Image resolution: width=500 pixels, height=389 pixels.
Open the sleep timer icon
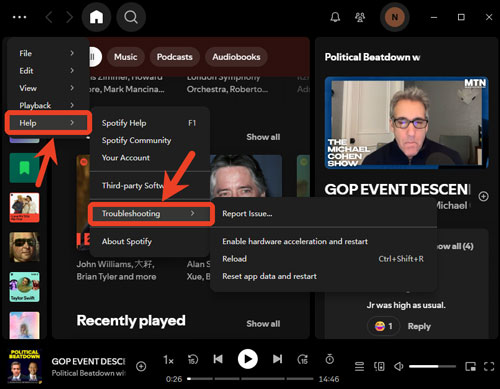click(x=330, y=359)
